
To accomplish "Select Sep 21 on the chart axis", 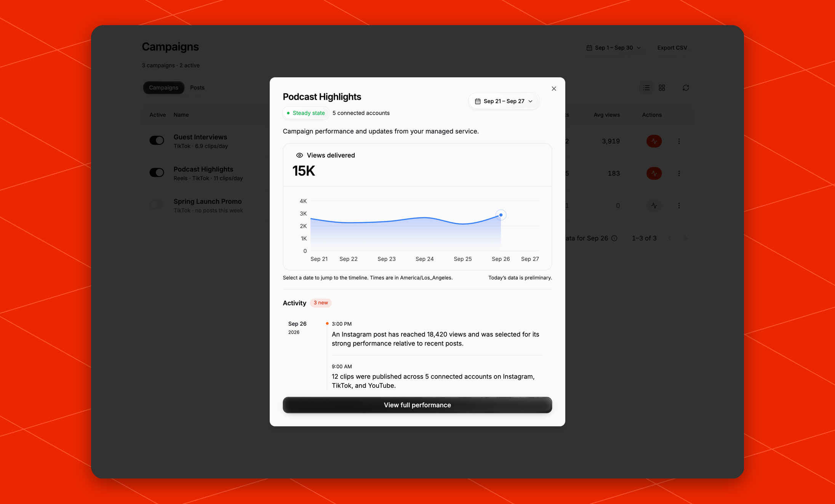I will [x=319, y=259].
